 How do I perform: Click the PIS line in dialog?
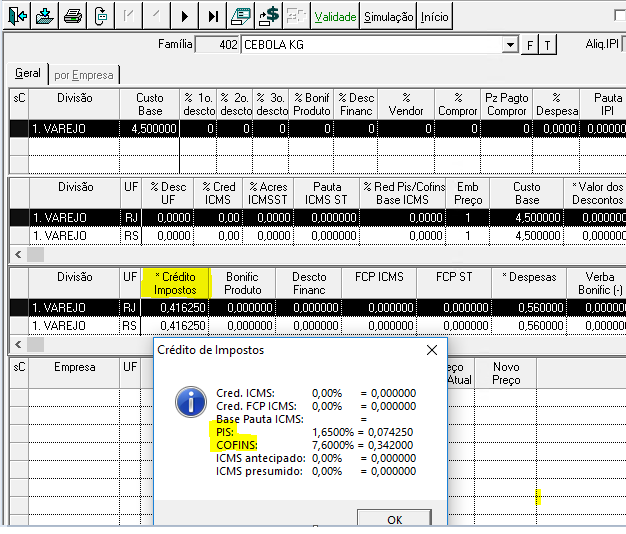pos(315,432)
